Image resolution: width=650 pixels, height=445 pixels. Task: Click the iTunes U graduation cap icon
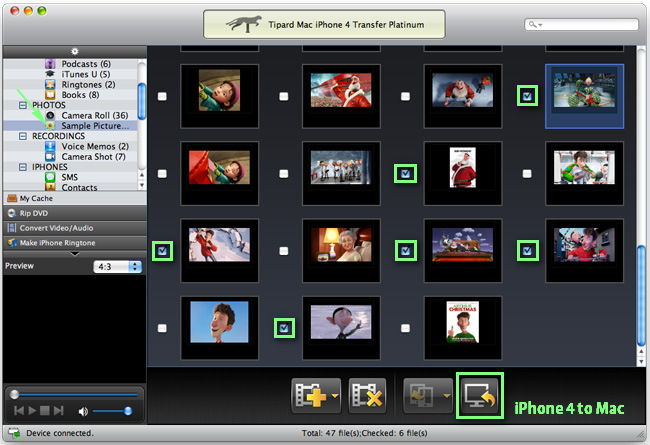coord(50,74)
